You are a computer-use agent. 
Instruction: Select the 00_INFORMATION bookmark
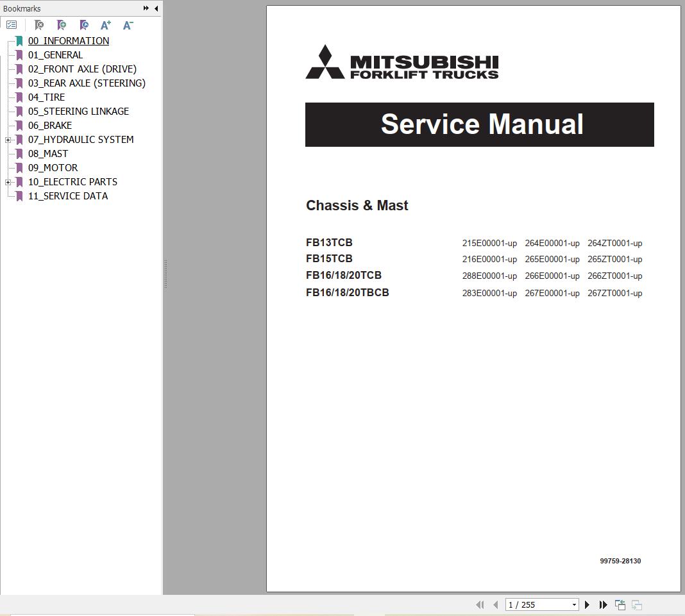click(x=69, y=40)
